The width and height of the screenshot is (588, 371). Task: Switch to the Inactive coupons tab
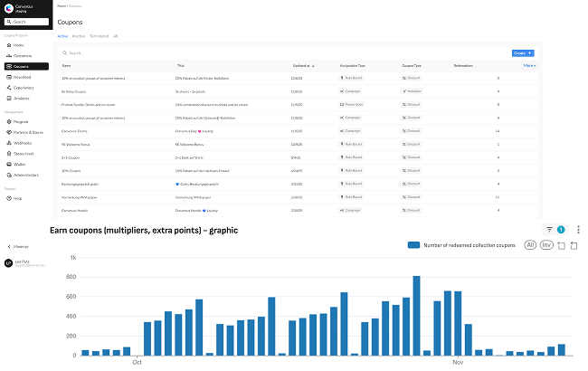tap(79, 36)
